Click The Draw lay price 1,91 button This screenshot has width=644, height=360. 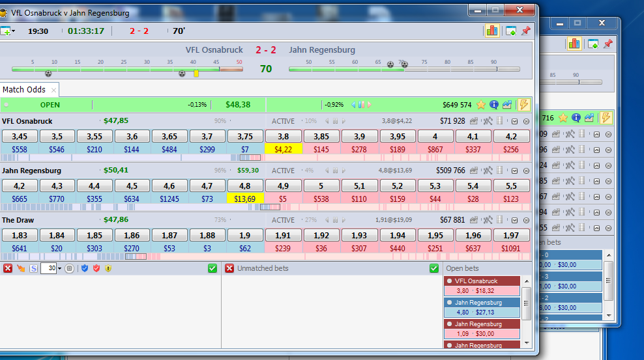click(283, 236)
